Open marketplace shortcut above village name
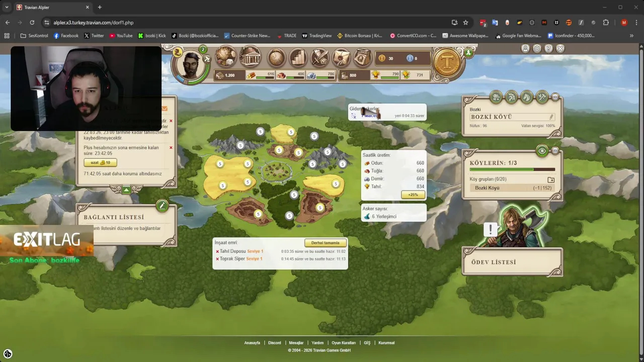The image size is (644, 362). coord(496,97)
